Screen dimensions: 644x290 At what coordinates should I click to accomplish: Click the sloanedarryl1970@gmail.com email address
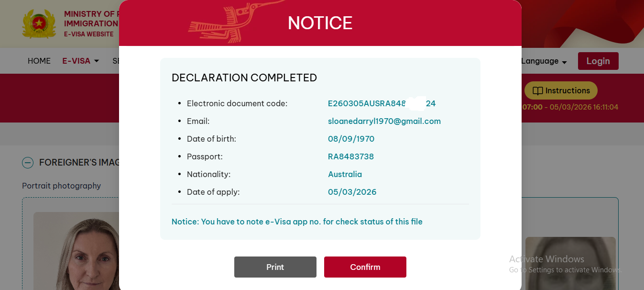384,121
